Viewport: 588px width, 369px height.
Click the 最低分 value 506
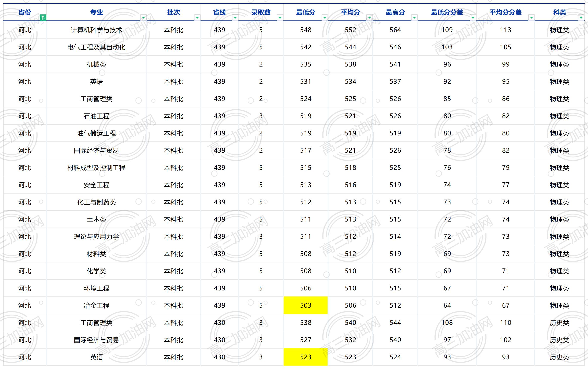pos(306,288)
